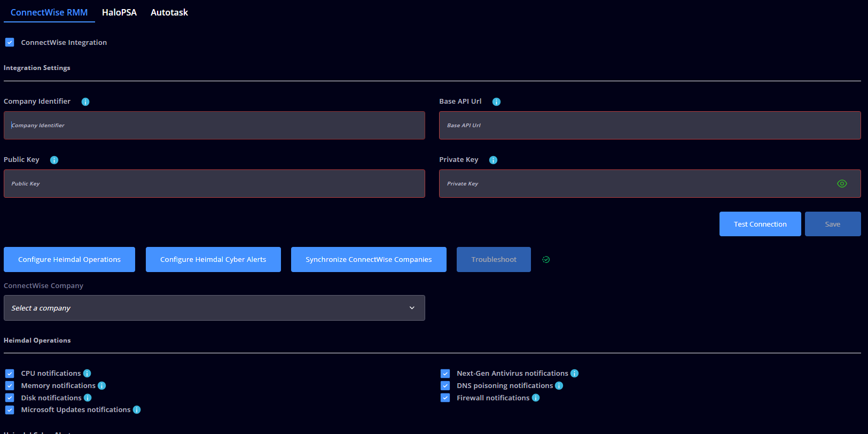Click info icon for Next-Gen Antivirus notifications
The height and width of the screenshot is (434, 868).
574,374
